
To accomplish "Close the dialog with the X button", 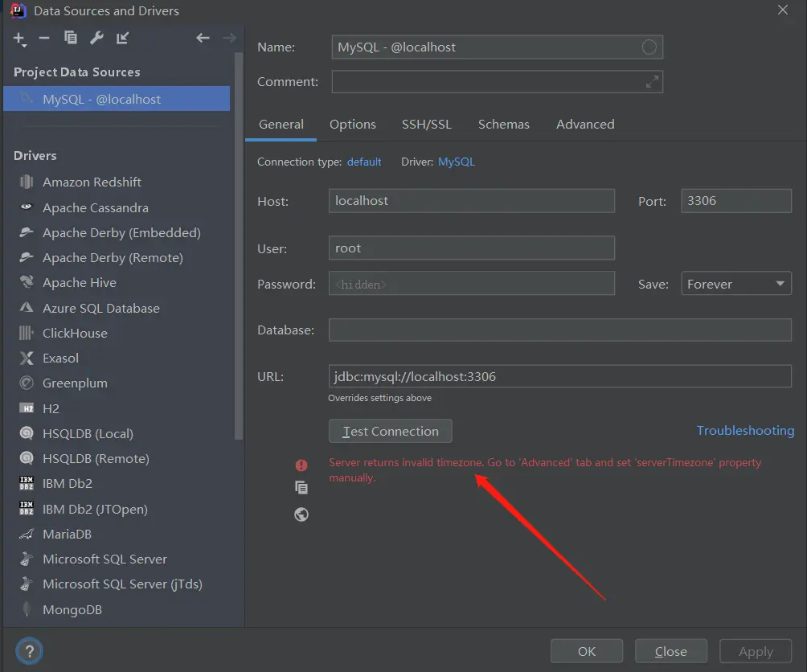I will [782, 10].
